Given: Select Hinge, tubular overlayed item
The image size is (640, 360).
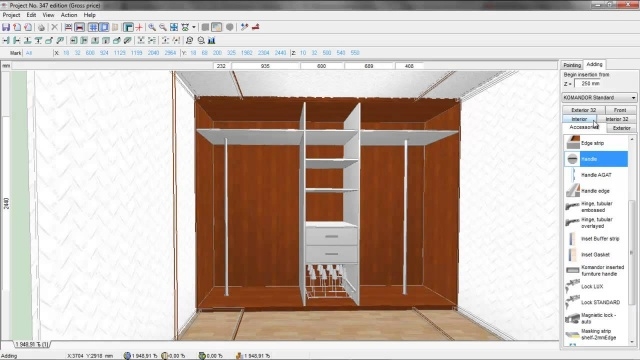Looking at the screenshot, I should (x=596, y=222).
